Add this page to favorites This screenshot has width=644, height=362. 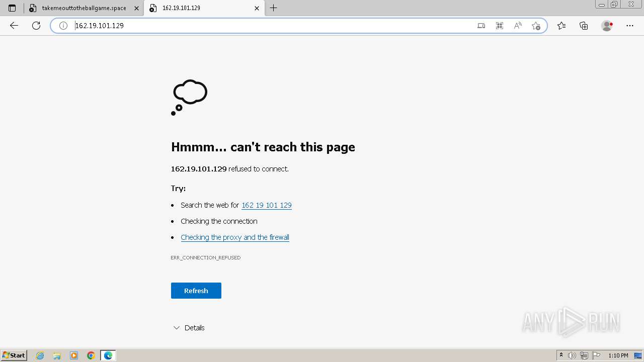pos(536,26)
